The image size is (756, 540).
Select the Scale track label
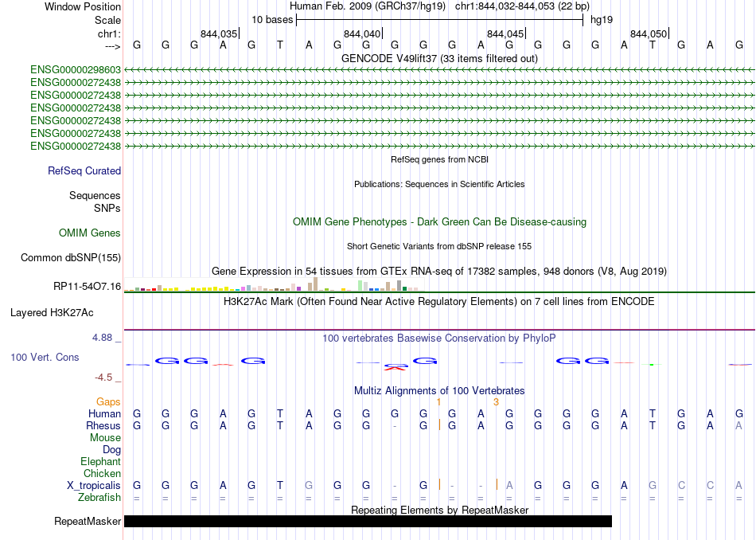[107, 20]
